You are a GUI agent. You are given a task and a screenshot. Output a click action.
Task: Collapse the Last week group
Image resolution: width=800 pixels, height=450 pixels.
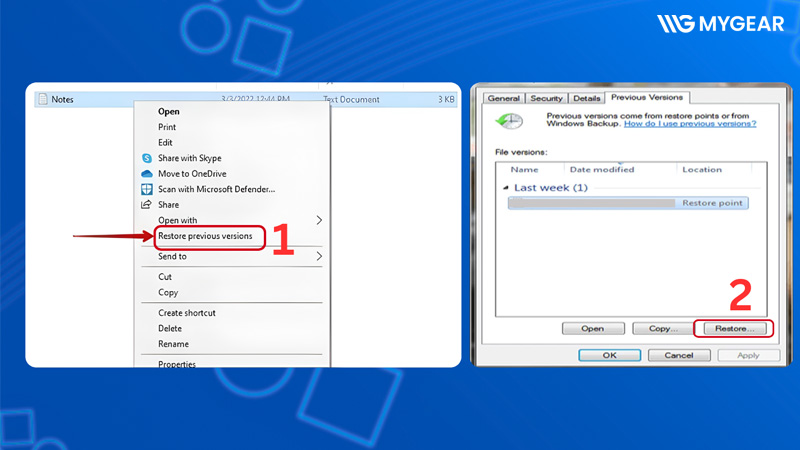[506, 188]
